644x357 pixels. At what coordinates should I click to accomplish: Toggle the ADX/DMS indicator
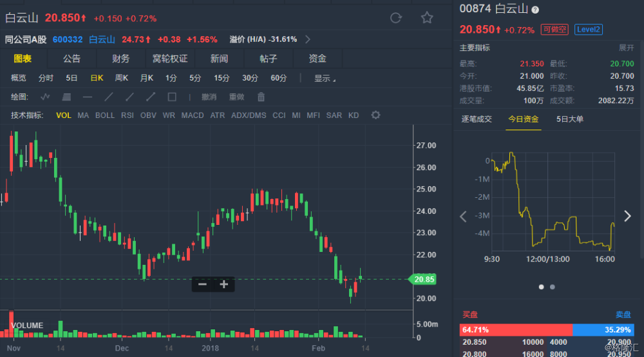pos(249,115)
